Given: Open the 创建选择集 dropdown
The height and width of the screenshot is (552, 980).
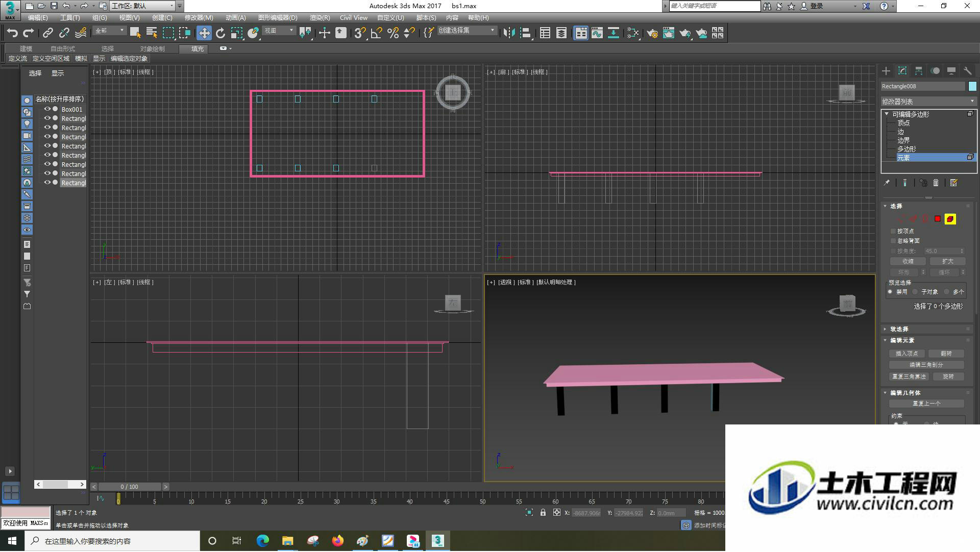Looking at the screenshot, I should [467, 31].
